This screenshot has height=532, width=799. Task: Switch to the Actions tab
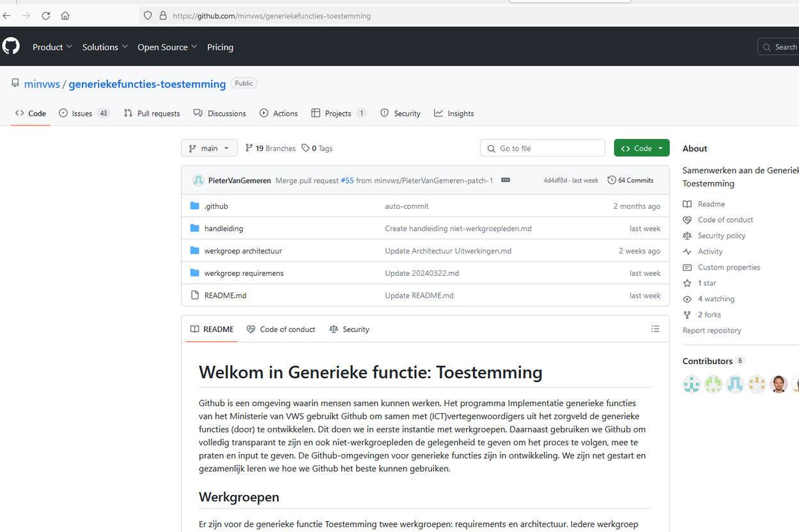tap(279, 113)
